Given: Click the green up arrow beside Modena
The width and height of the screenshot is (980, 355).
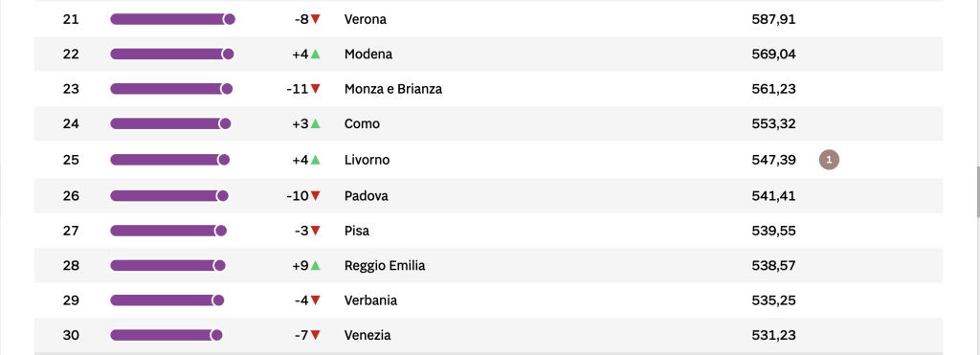Looking at the screenshot, I should click(316, 54).
